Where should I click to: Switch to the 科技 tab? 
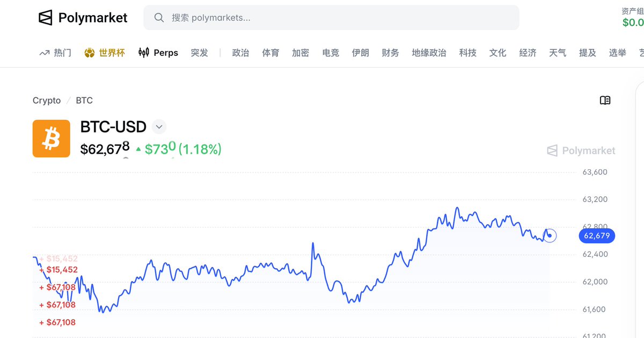pos(468,53)
